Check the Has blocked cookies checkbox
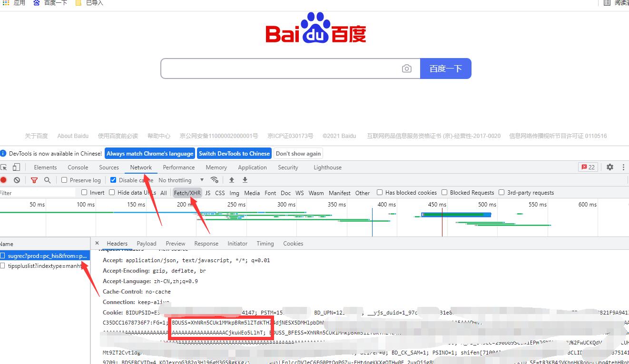 coord(380,192)
